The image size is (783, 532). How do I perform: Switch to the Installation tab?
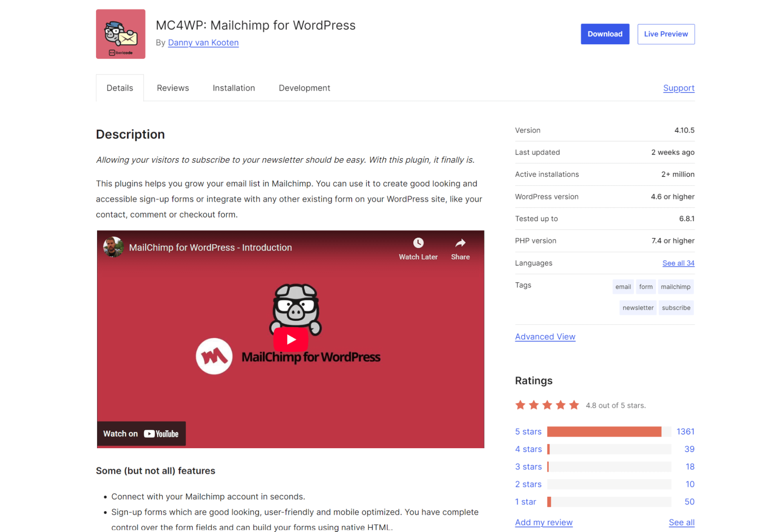233,88
